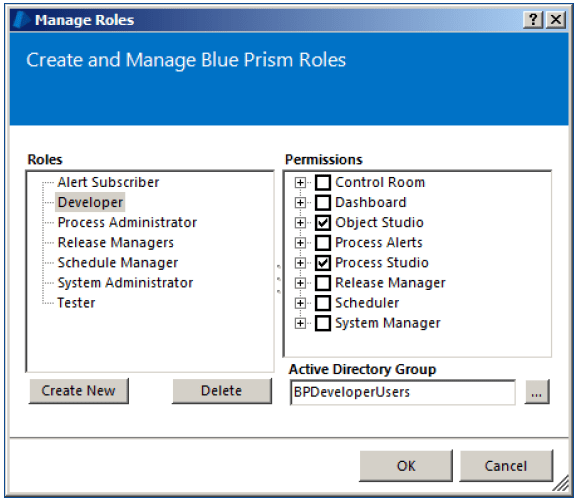
Task: Click the Process Studio permission label
Action: coord(382,263)
